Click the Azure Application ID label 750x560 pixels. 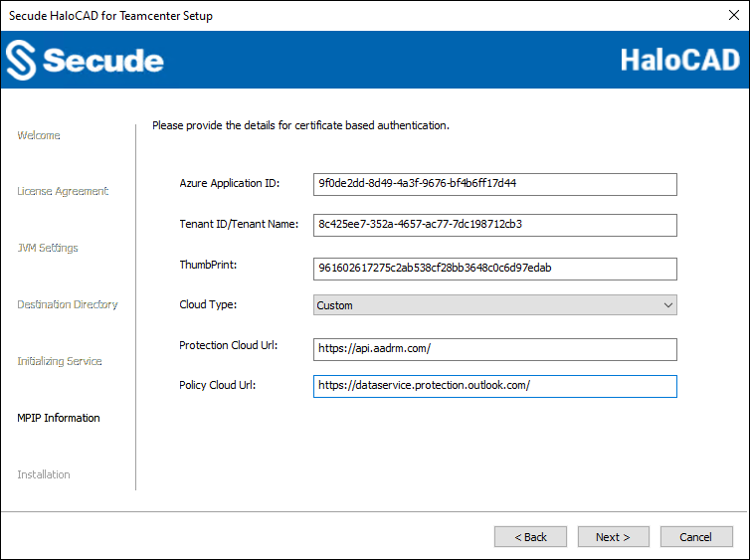pyautogui.click(x=230, y=183)
